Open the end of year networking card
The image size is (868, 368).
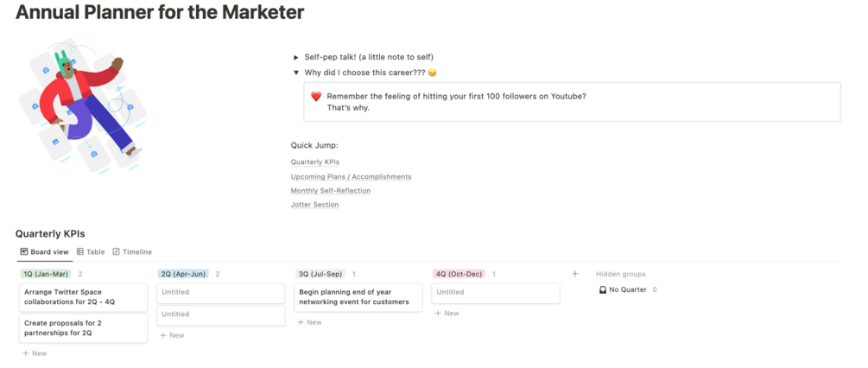click(x=358, y=297)
